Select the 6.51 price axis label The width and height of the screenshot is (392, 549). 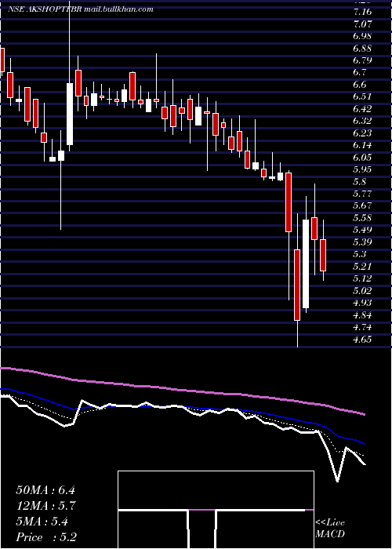pos(363,97)
